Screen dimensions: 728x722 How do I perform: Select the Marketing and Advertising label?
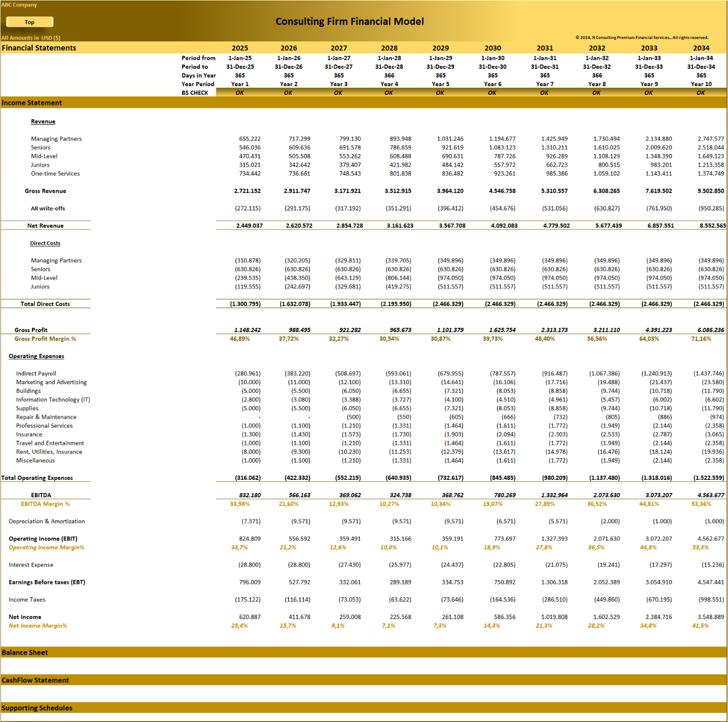coord(51,383)
